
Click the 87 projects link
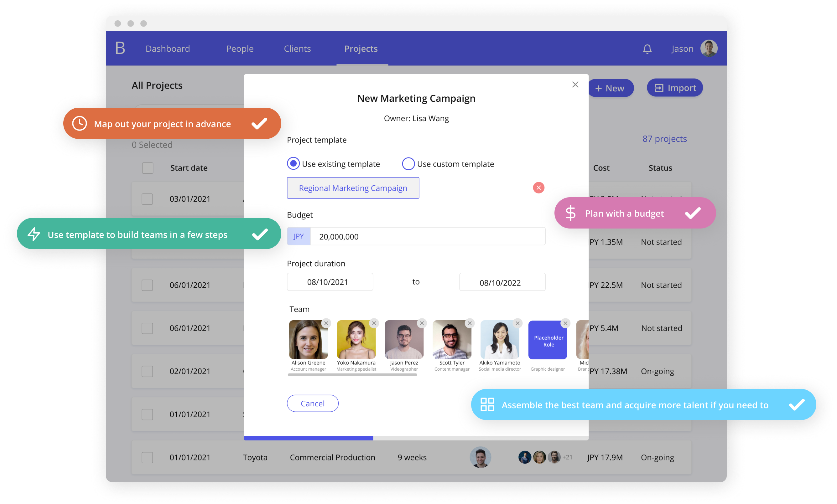[x=664, y=139]
